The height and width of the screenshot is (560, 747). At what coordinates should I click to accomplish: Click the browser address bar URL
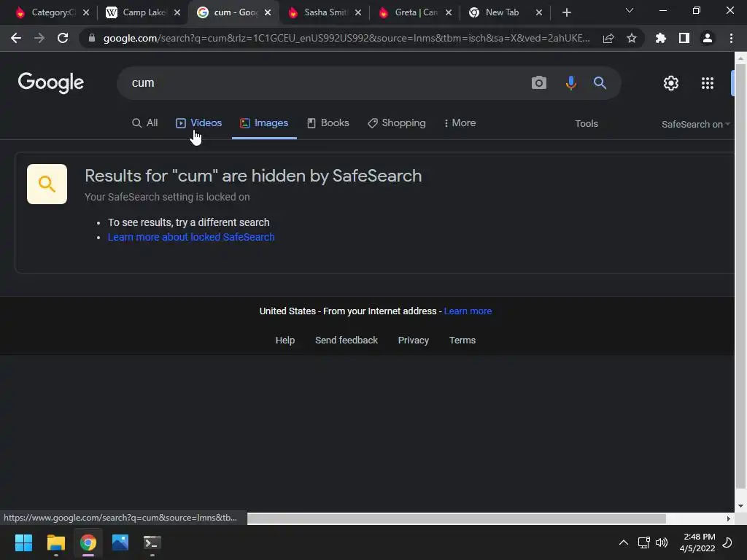point(347,38)
